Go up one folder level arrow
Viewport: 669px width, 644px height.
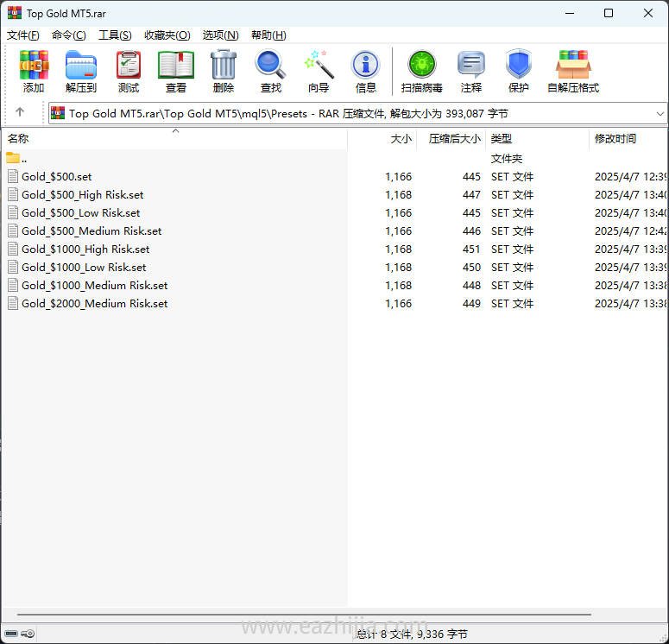click(20, 112)
